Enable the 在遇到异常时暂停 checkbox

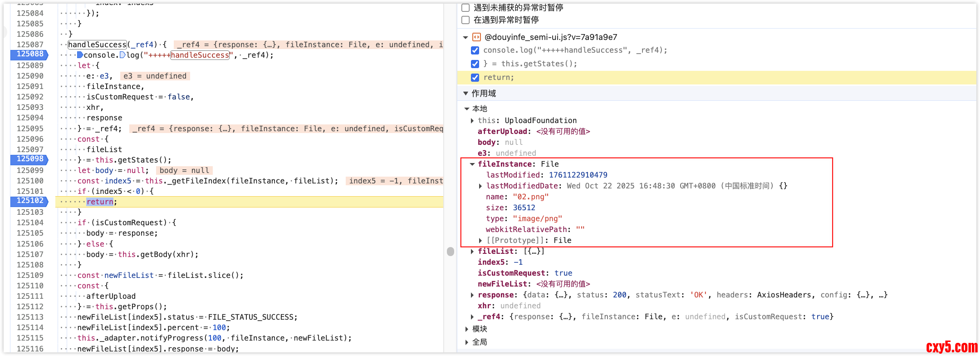click(x=465, y=20)
